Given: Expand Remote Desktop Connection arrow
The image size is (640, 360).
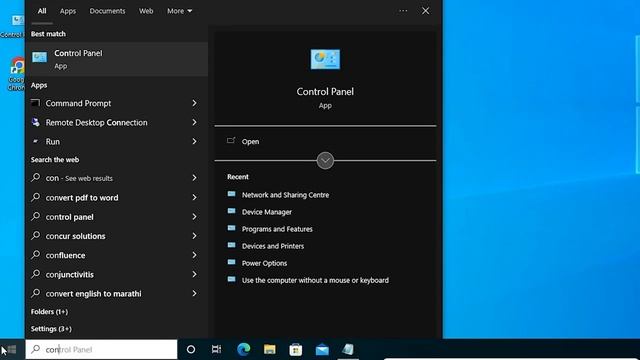Looking at the screenshot, I should [194, 122].
